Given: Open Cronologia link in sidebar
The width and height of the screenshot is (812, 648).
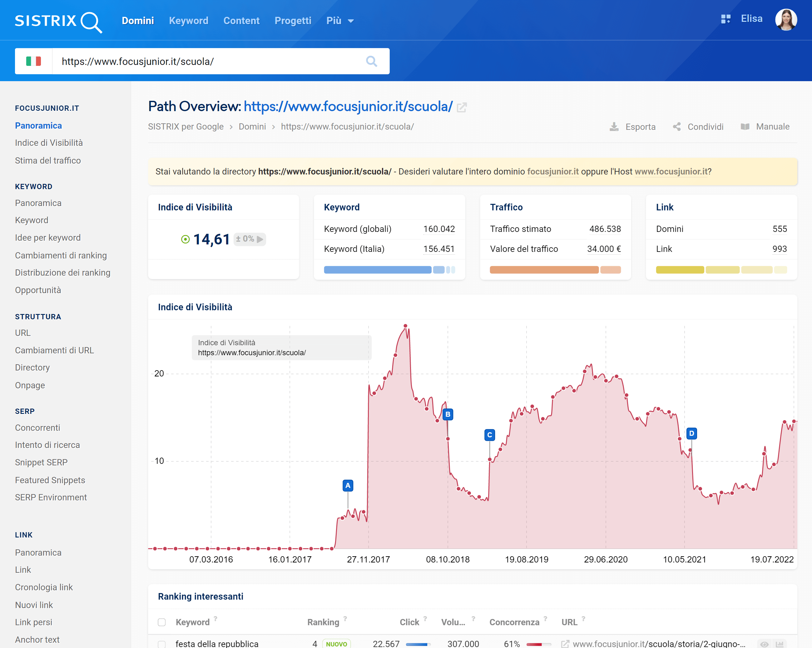Looking at the screenshot, I should pos(44,587).
